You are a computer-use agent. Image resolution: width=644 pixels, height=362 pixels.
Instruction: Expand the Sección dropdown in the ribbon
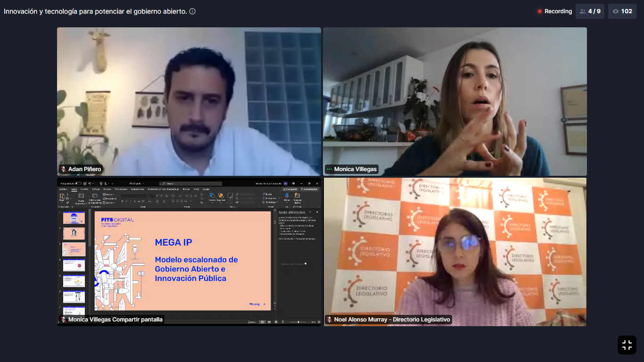tap(109, 203)
